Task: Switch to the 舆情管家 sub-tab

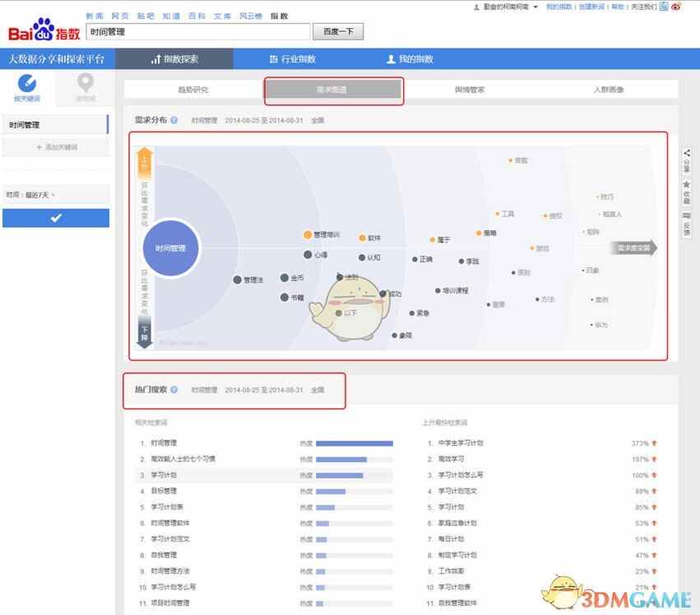Action: point(470,90)
